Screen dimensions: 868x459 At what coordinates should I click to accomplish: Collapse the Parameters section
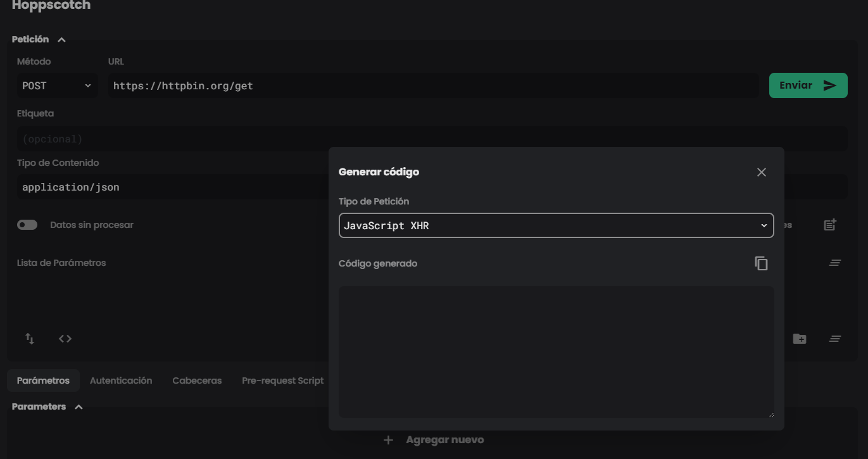point(79,406)
